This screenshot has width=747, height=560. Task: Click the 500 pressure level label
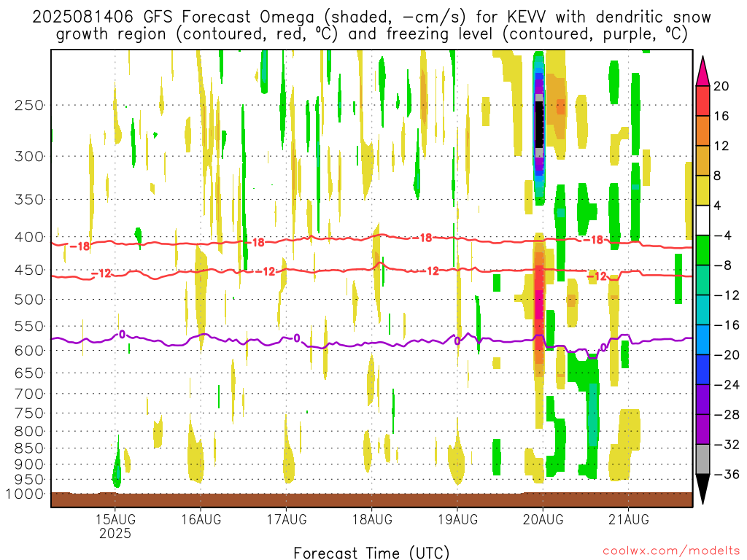pos(29,300)
